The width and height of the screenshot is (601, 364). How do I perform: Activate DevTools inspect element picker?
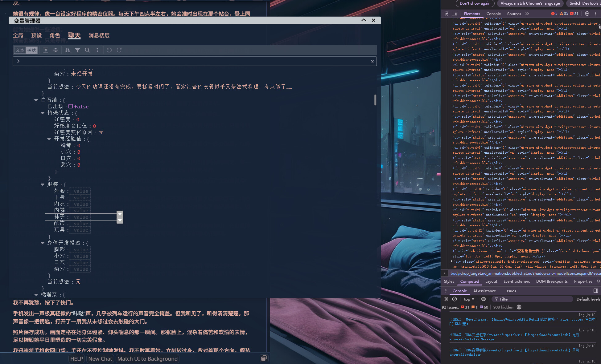(x=446, y=14)
